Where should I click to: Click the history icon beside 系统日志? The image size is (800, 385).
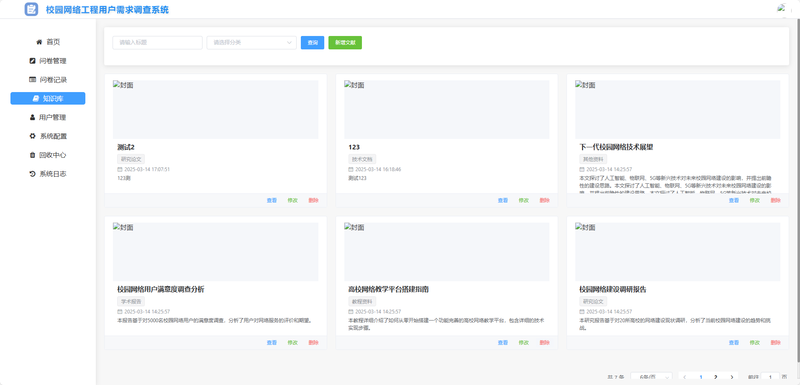tap(33, 174)
